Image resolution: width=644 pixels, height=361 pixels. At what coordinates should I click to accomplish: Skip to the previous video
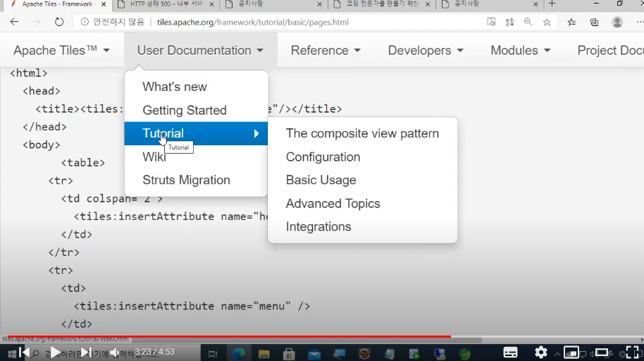(24, 353)
